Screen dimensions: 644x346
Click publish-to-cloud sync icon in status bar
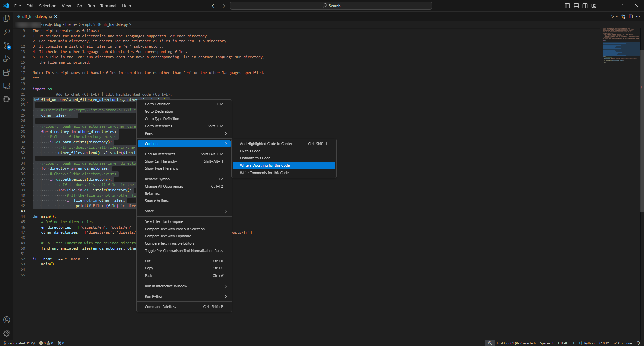pos(33,343)
